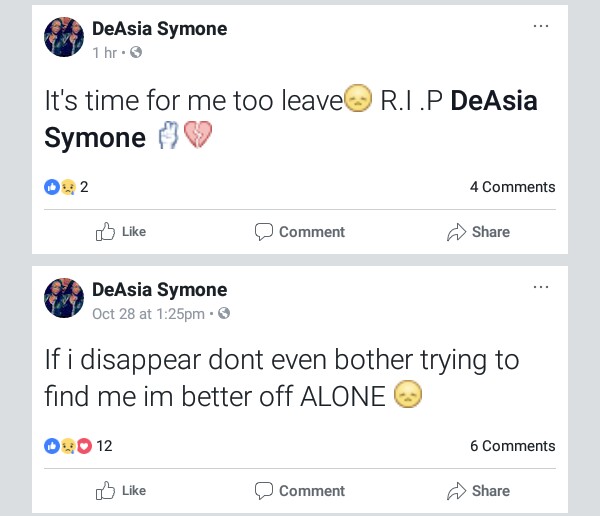Viewport: 600px width, 516px height.
Task: Open the Oct 28 at 1:25pm timestamp
Action: [x=149, y=313]
